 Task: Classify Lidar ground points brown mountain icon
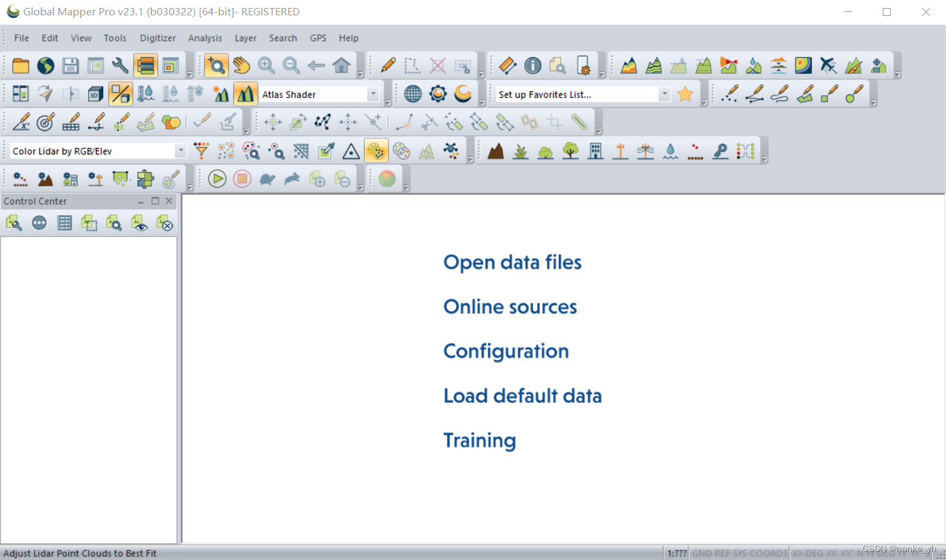(496, 151)
